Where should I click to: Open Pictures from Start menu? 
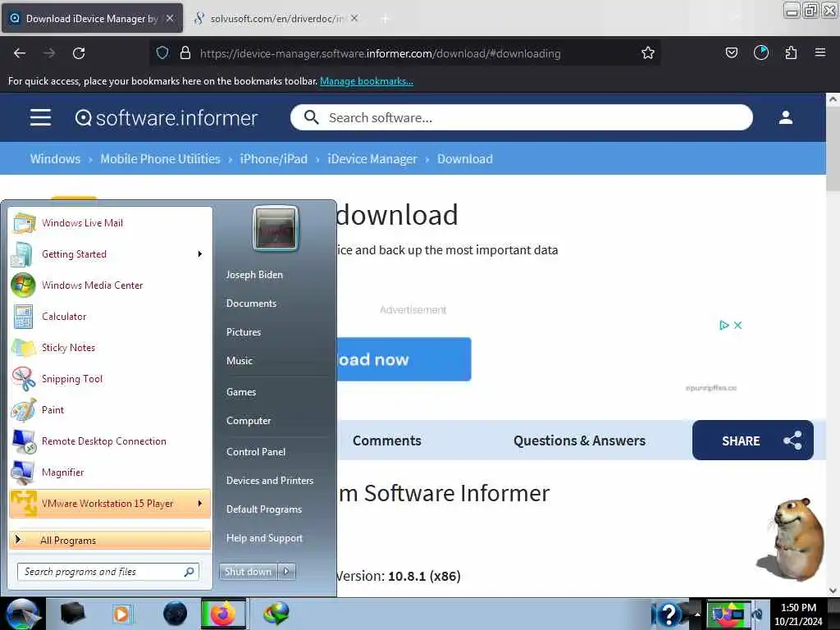point(244,332)
